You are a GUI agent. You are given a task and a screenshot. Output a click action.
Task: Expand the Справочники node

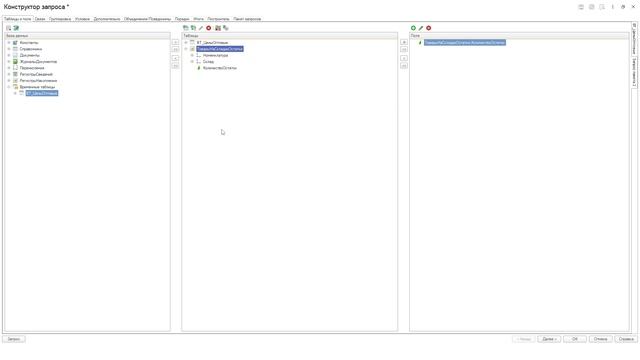click(9, 49)
